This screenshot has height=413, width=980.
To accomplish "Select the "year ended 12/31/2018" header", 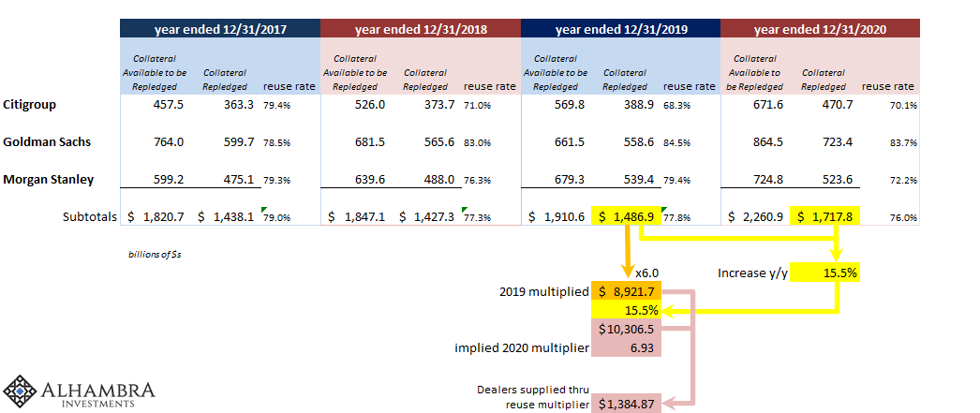I will 421,29.
